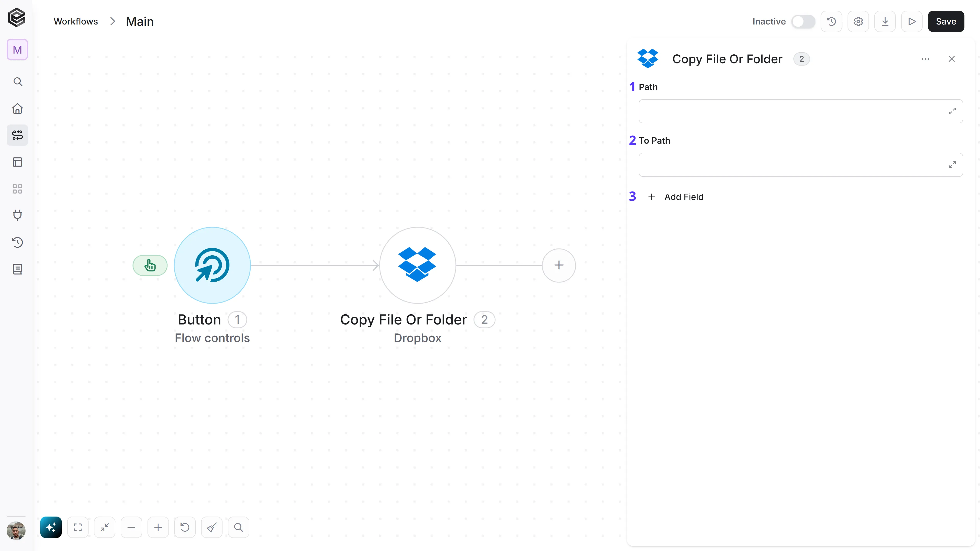980x551 pixels.
Task: Open version history in top bar
Action: pos(831,22)
